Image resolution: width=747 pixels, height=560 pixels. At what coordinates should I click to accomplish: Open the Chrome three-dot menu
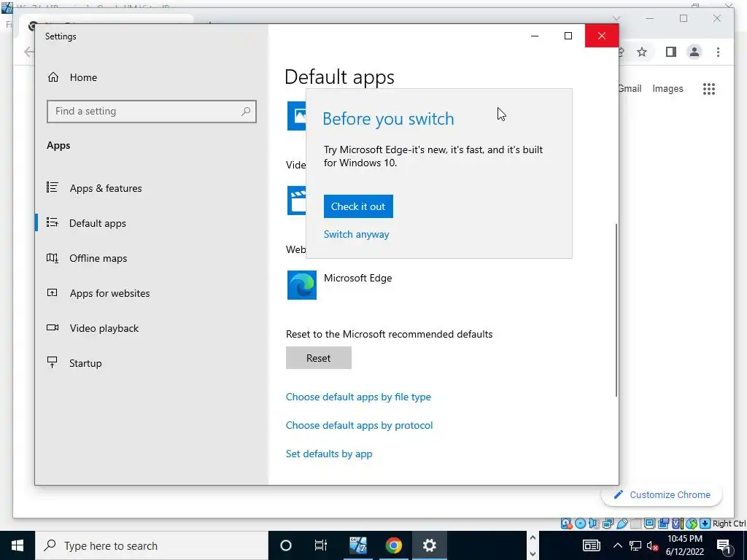point(718,52)
